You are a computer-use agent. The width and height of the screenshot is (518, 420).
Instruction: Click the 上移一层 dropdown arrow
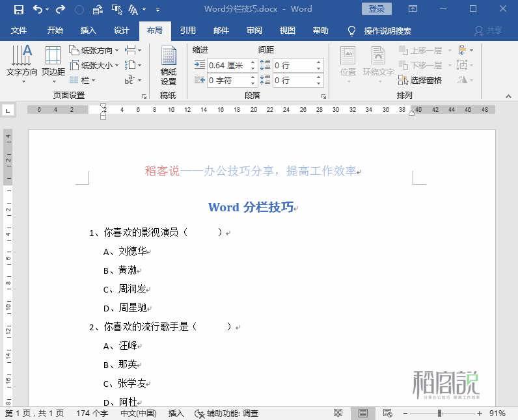click(450, 51)
